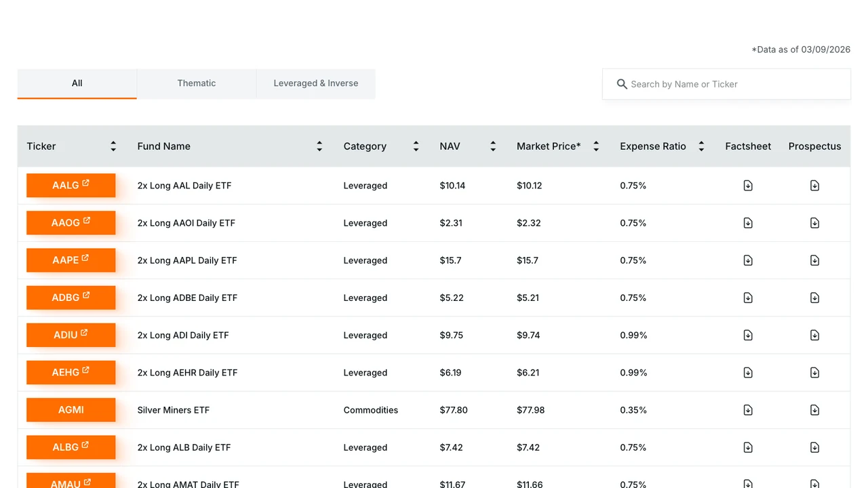Open the ADBG ticker link
868x488 pixels.
tap(71, 298)
